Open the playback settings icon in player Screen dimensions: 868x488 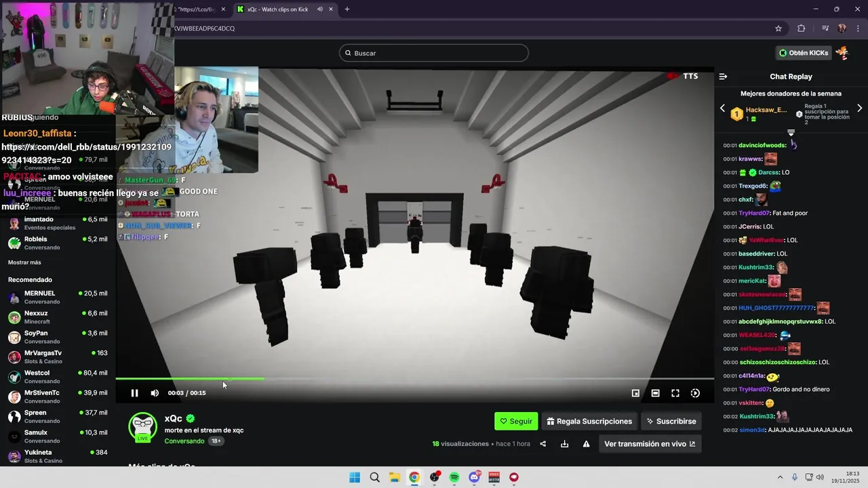point(695,393)
